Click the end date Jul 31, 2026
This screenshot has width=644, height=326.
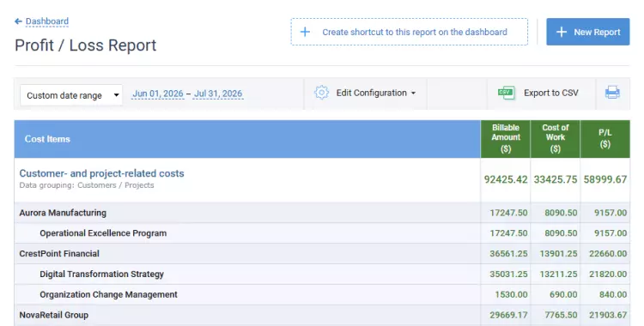coord(218,94)
